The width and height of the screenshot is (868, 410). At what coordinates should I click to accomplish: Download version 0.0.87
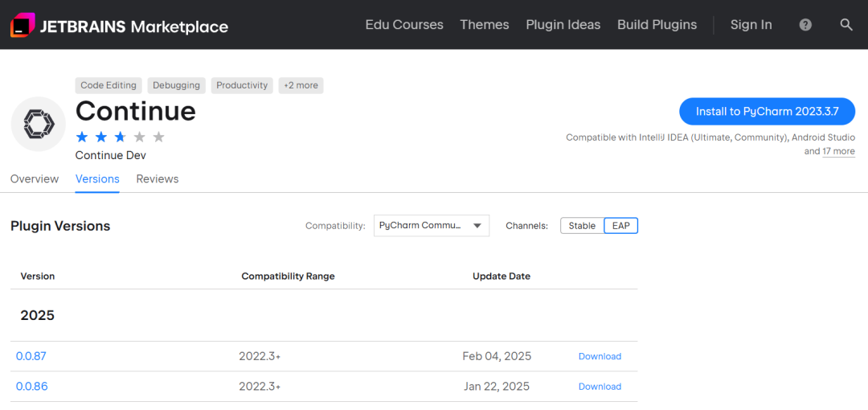click(600, 356)
